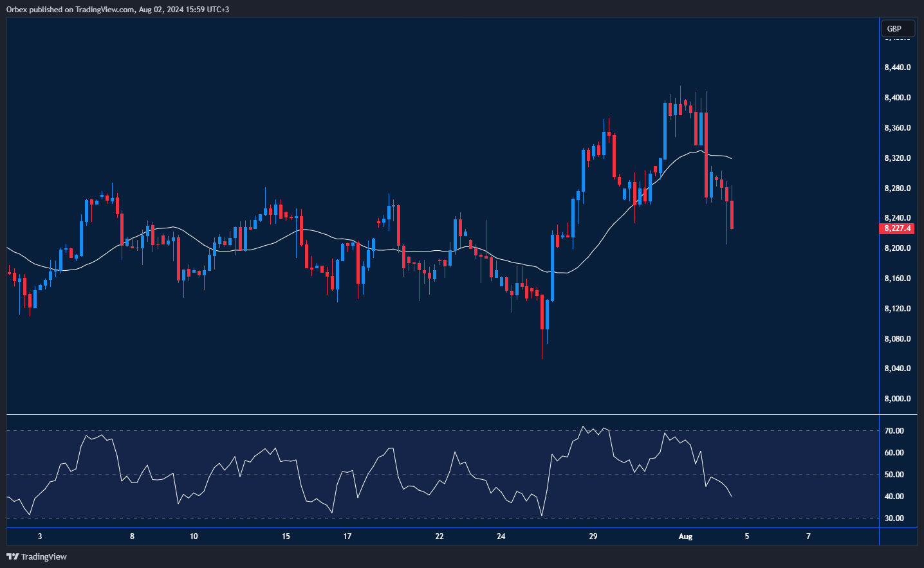
Task: Click the final point of RSI line
Action: pos(732,496)
